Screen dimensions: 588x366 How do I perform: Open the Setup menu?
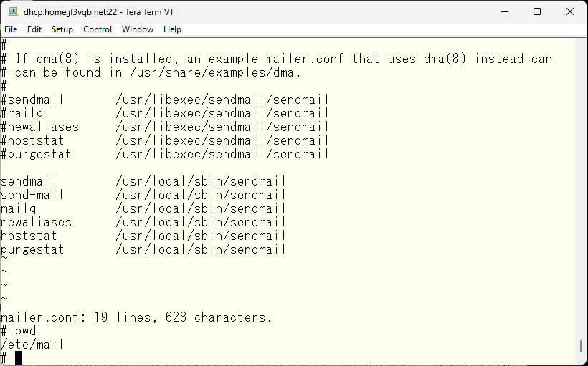coord(62,29)
